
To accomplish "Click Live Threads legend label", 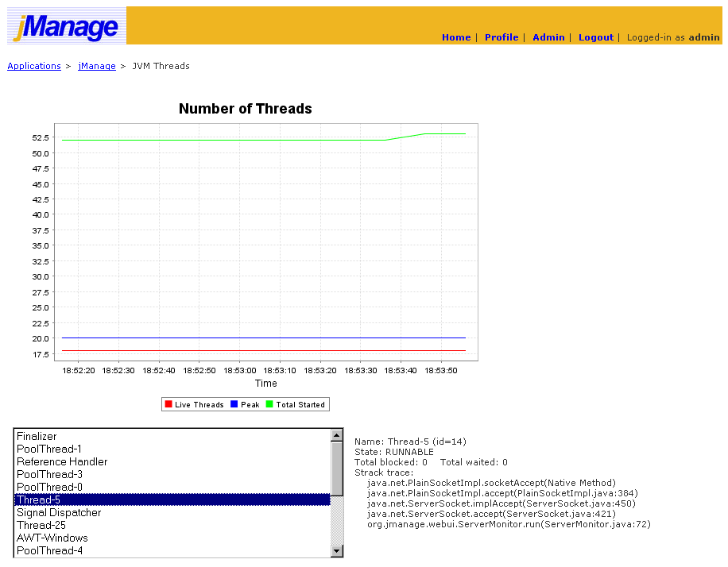I will [199, 404].
